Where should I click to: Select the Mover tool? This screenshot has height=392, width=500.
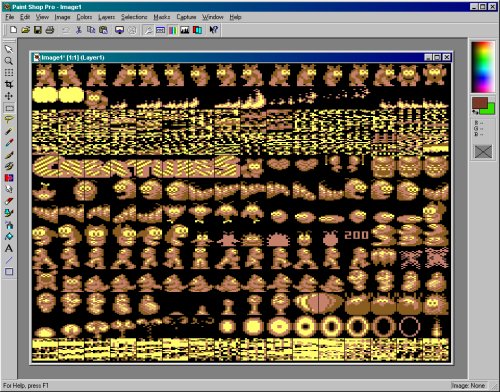click(9, 96)
